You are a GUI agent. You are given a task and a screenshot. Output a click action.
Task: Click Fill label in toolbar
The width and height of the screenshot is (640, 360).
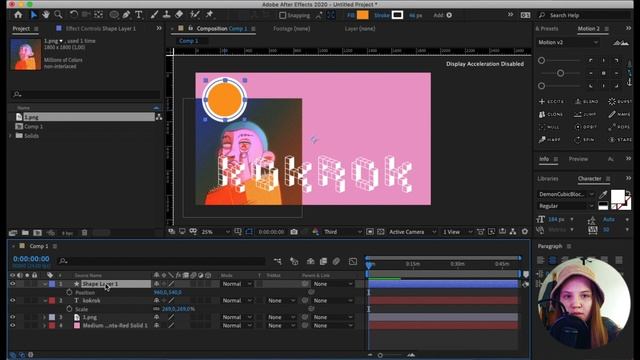point(351,16)
